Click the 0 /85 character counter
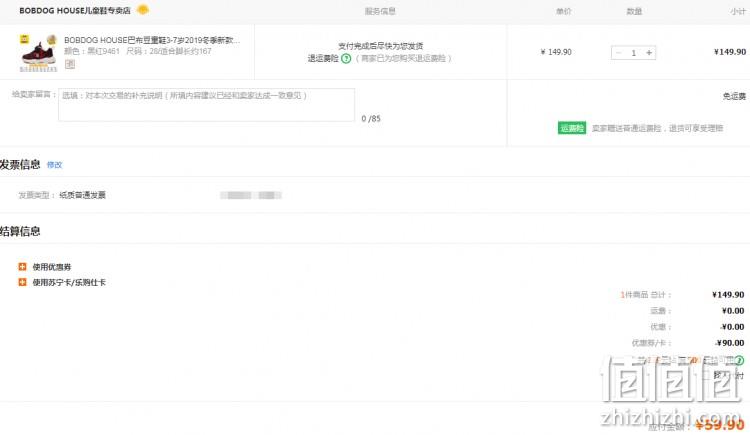 371,118
